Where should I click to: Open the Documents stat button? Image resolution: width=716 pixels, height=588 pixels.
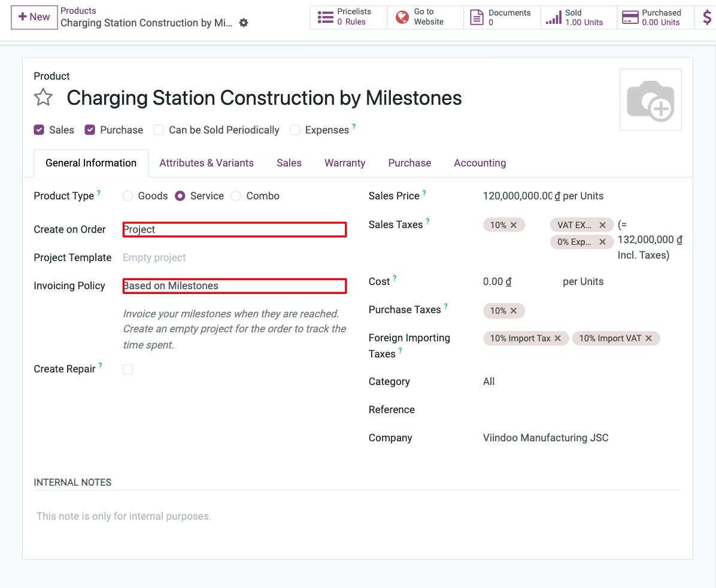tap(502, 17)
